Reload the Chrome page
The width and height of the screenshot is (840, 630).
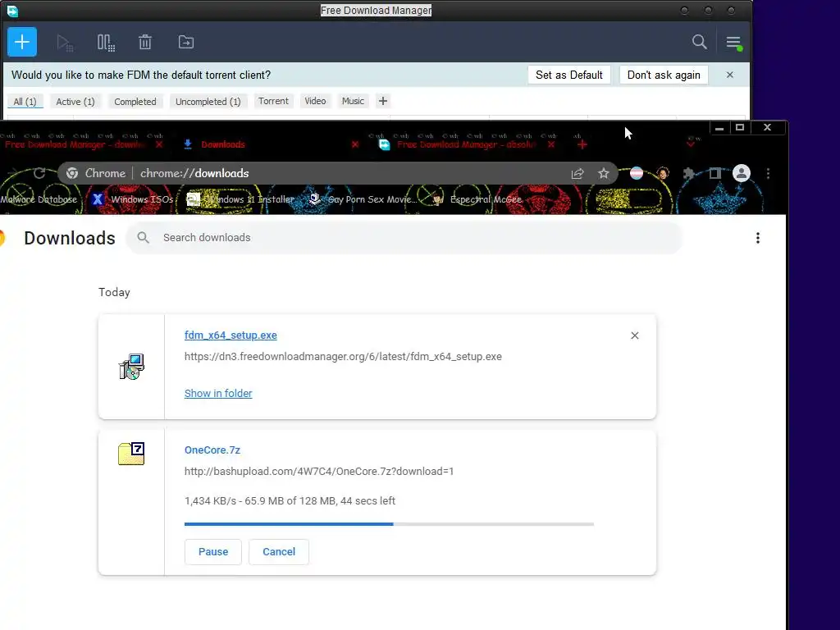39,173
